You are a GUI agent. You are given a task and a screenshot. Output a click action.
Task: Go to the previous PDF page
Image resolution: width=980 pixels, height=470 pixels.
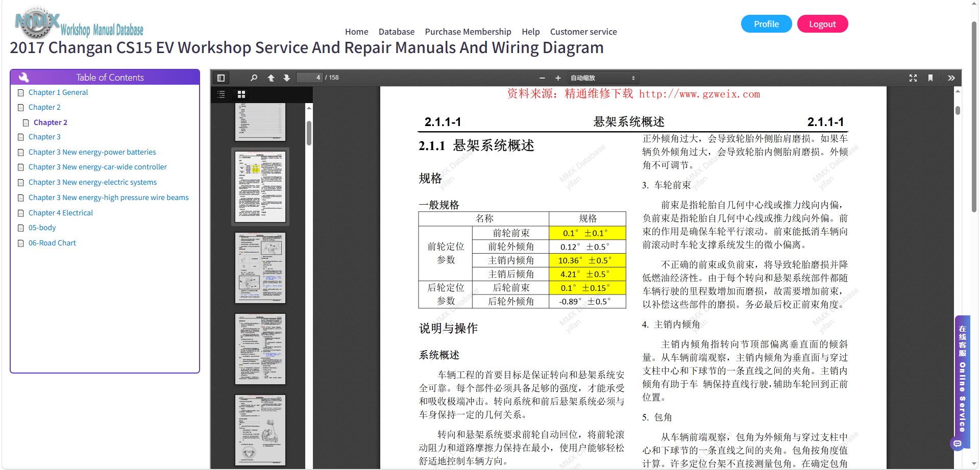[x=271, y=78]
